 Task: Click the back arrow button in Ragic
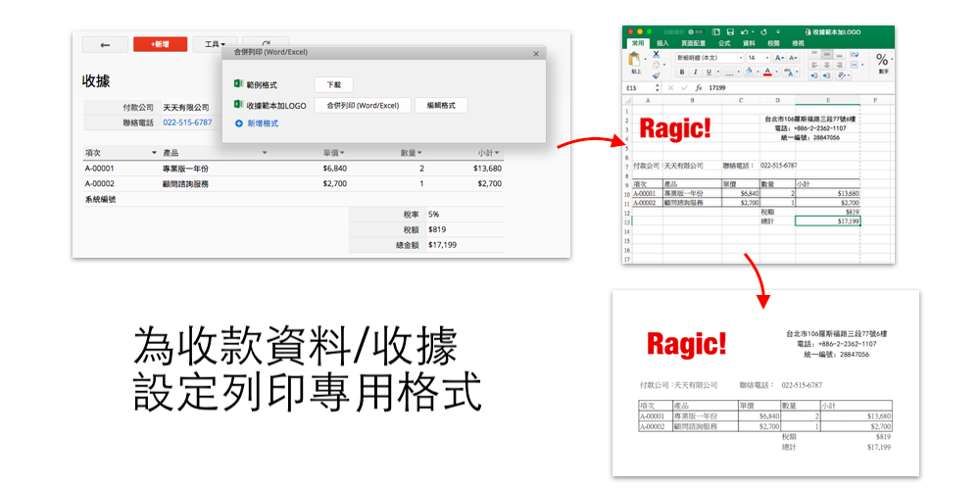(105, 44)
